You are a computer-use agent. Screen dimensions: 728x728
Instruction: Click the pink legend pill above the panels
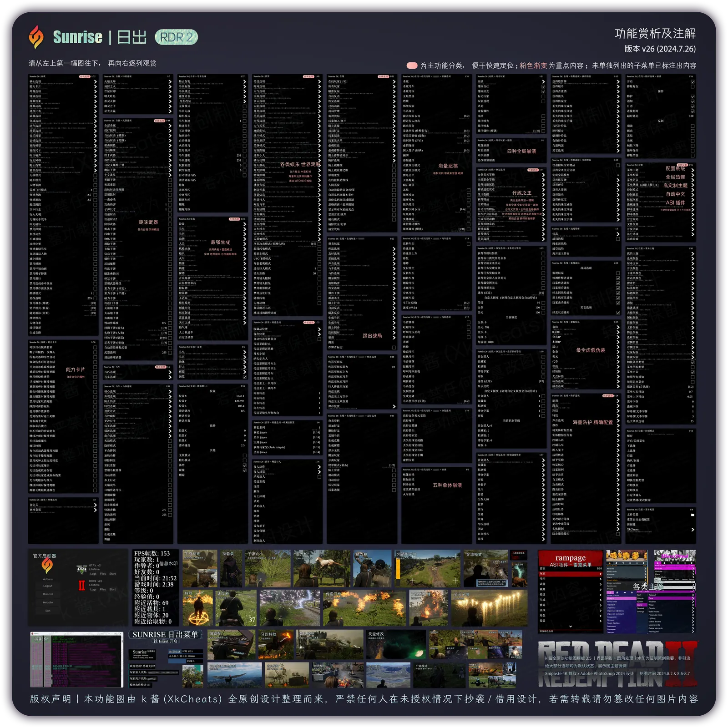pos(412,66)
